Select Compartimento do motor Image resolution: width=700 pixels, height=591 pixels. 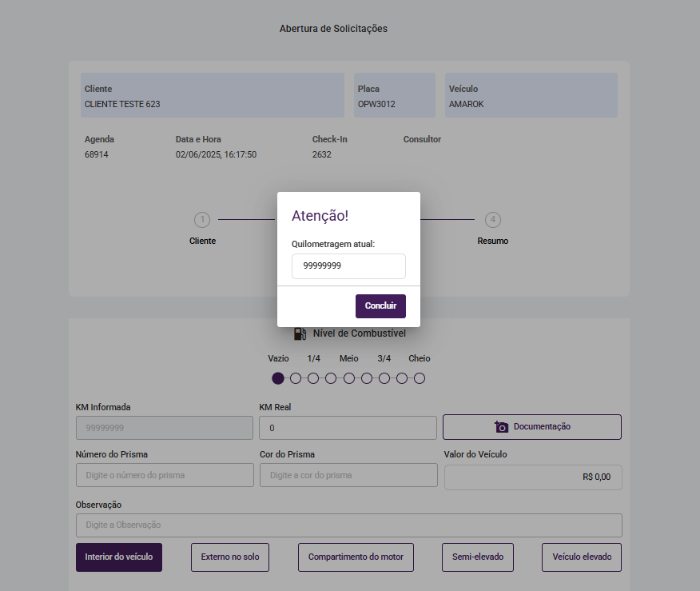356,557
